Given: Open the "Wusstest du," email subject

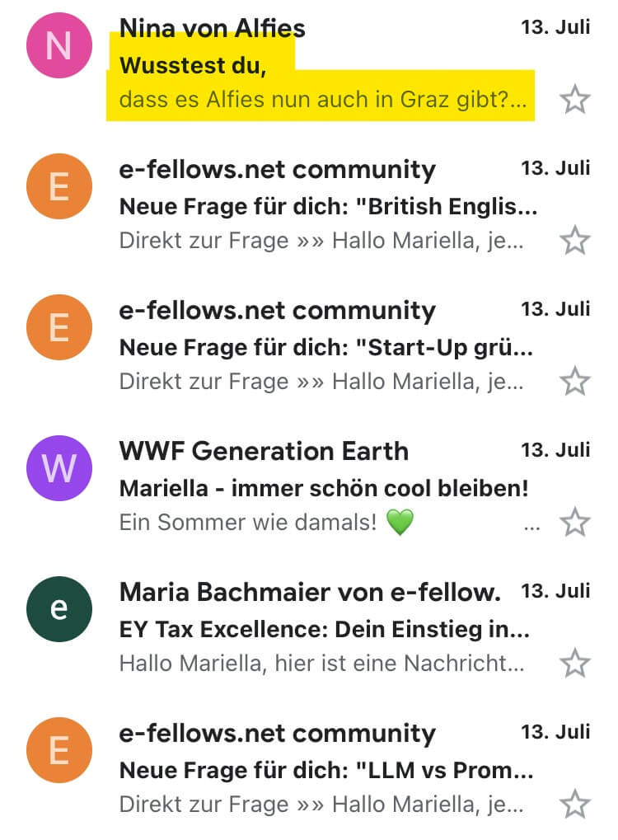Looking at the screenshot, I should (x=194, y=67).
